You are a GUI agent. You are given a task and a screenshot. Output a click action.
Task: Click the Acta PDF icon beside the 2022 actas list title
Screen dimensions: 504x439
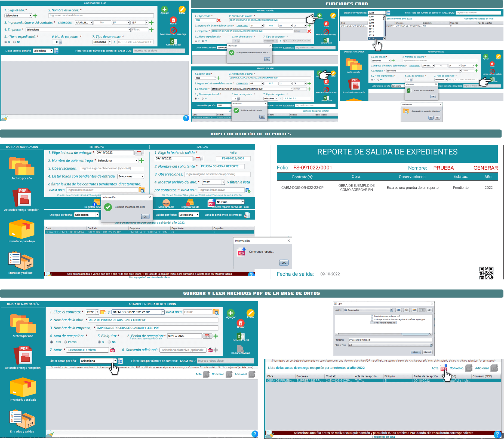[x=444, y=368]
